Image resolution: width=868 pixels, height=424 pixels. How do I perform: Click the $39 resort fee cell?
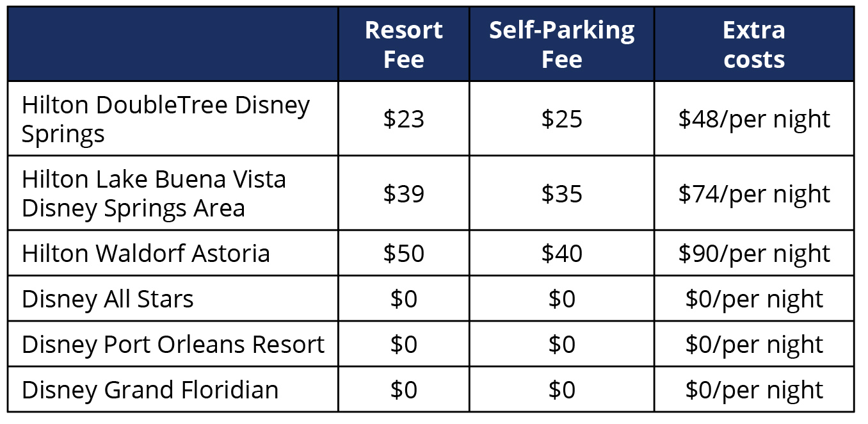[x=404, y=193]
